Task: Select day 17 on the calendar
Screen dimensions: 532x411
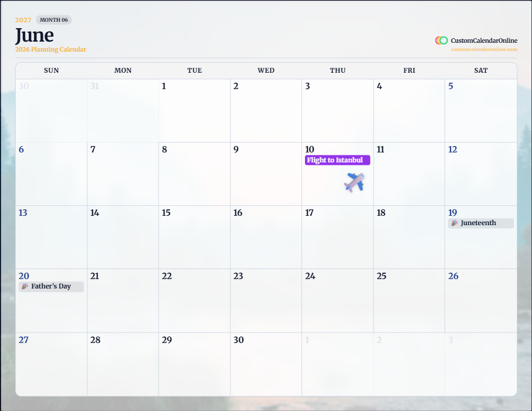Action: [x=338, y=237]
